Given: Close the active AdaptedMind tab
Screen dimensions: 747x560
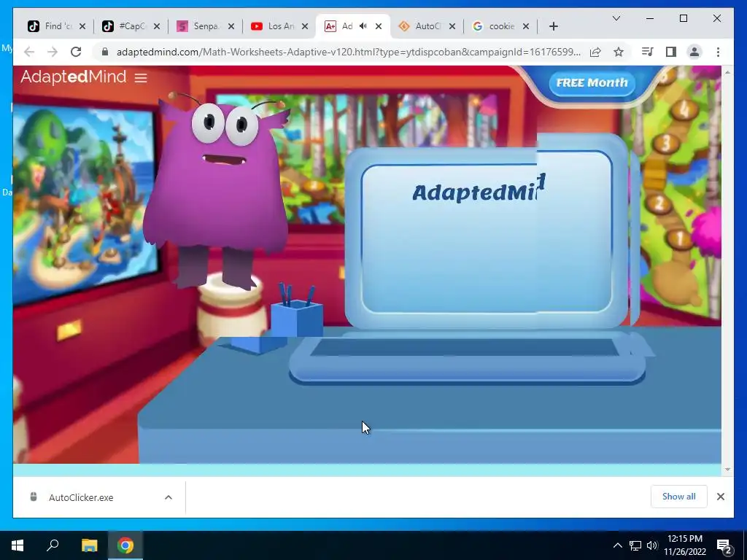Looking at the screenshot, I should click(379, 26).
